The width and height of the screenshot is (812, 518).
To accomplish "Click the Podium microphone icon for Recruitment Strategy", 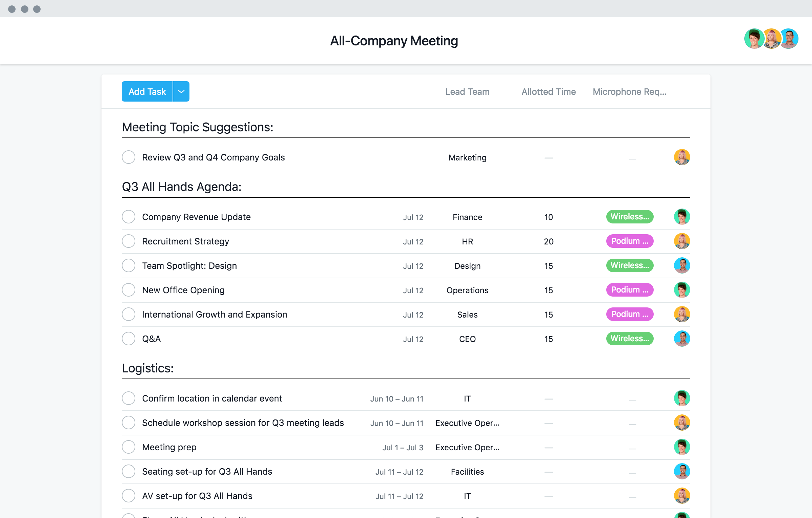I will [629, 241].
